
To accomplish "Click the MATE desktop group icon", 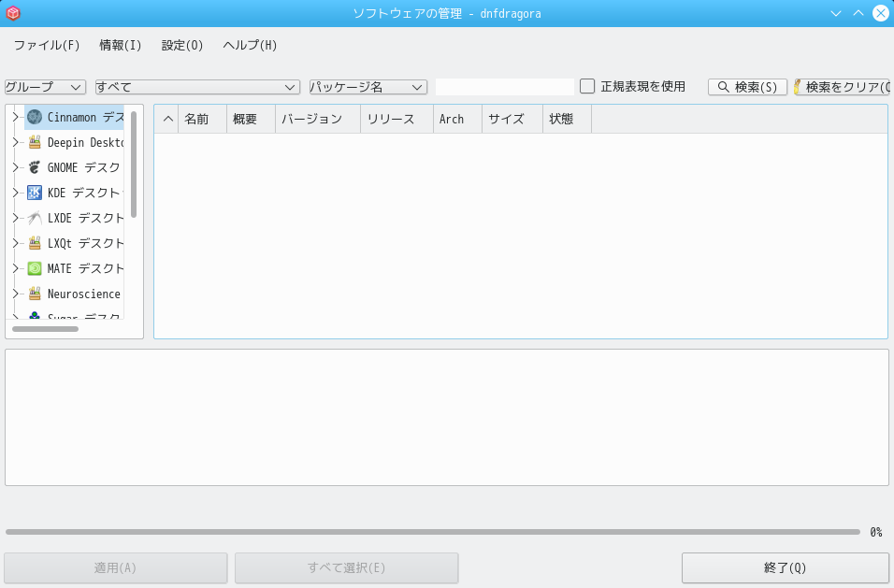I will click(35, 268).
